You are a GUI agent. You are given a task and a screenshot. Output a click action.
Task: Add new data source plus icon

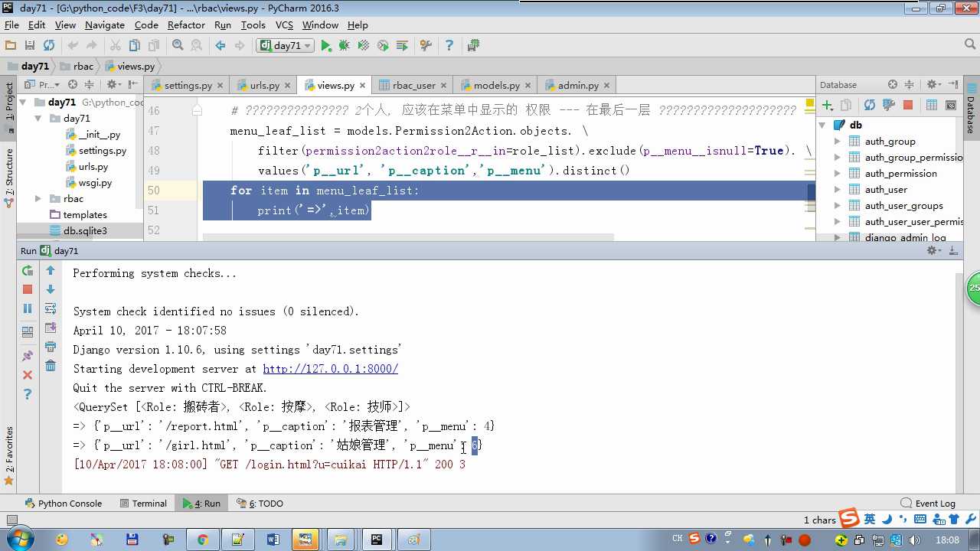coord(827,105)
